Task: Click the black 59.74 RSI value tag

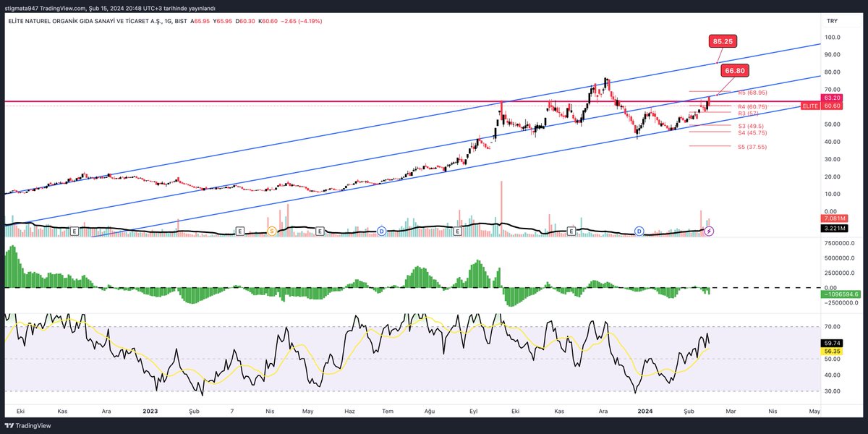Action: [x=831, y=343]
